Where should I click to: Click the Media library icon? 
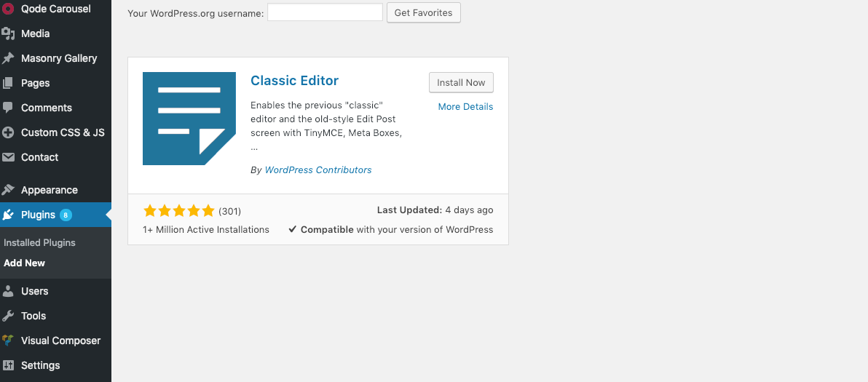(8, 33)
